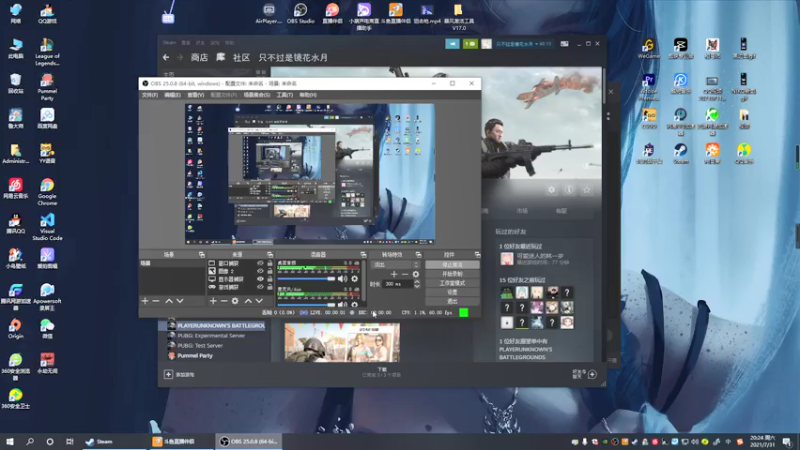Open game settings gear in Steam library
800x450 pixels.
[x=552, y=190]
